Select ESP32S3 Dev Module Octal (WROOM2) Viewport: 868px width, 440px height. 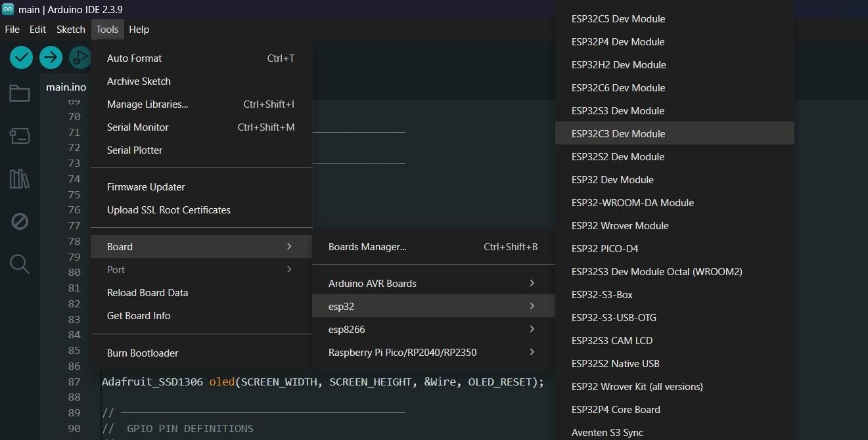tap(675, 272)
